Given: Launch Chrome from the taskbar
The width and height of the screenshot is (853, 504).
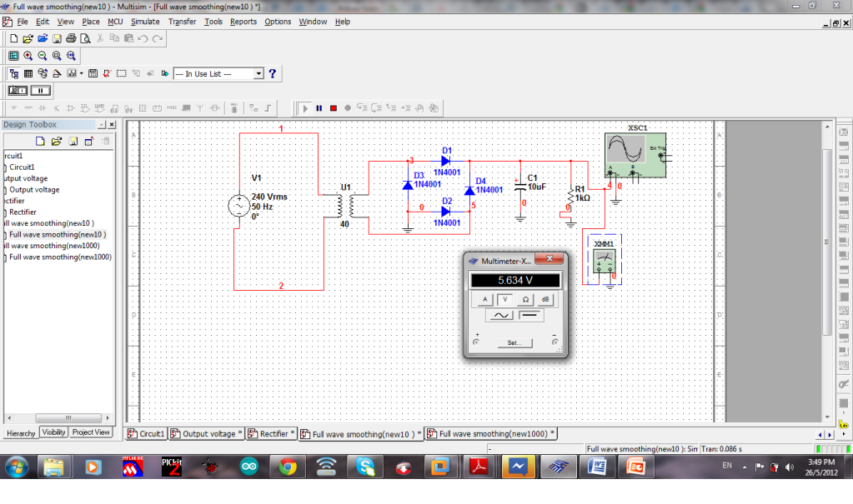Looking at the screenshot, I should click(x=287, y=467).
